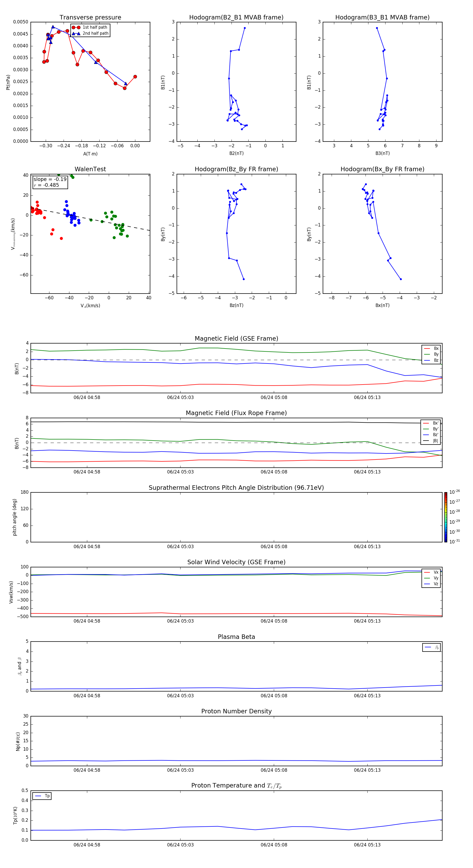Click the Suprathermal Electrons Pitch Angle Distribution title
The width and height of the screenshot is (473, 868).
click(x=236, y=488)
